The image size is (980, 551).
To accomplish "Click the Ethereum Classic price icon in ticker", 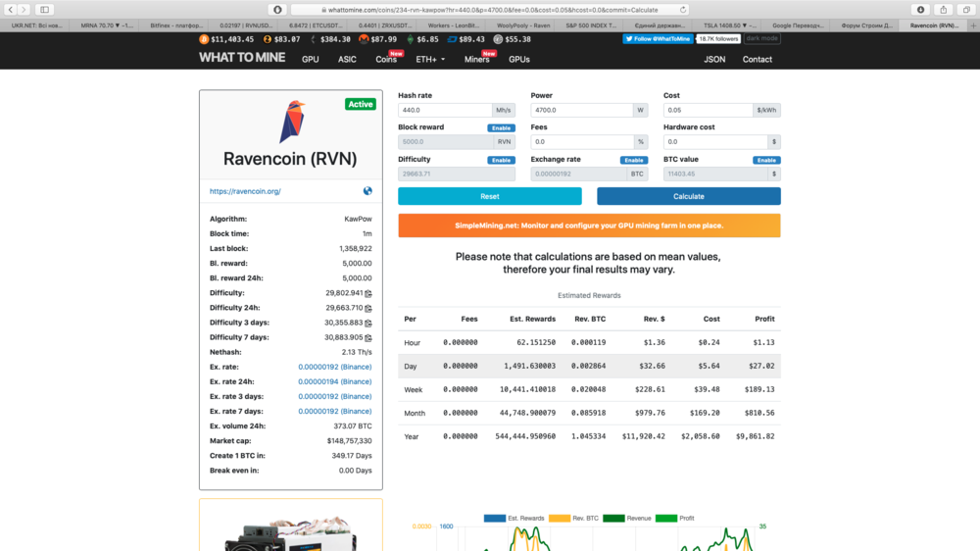I will point(410,39).
